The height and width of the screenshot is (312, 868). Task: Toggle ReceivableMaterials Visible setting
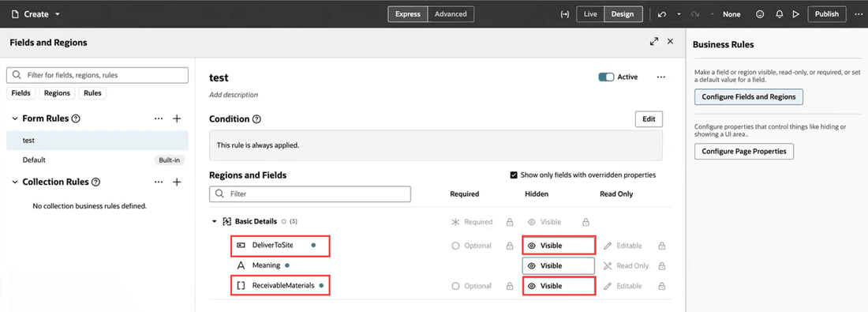click(559, 286)
